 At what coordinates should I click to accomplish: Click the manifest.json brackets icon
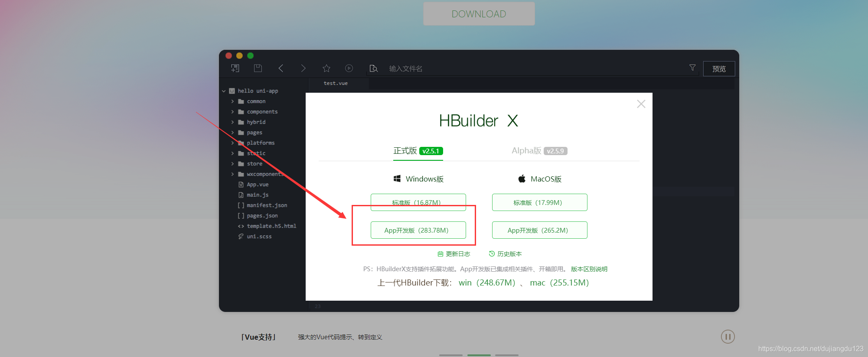point(241,205)
